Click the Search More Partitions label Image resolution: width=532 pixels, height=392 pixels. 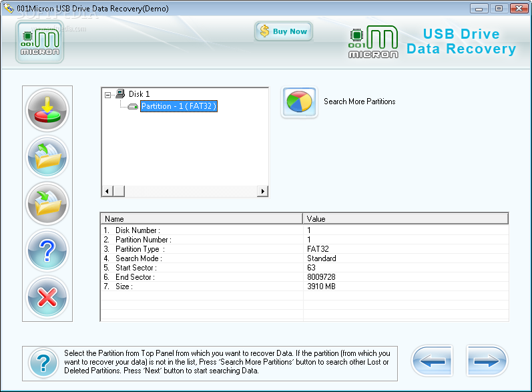[359, 102]
